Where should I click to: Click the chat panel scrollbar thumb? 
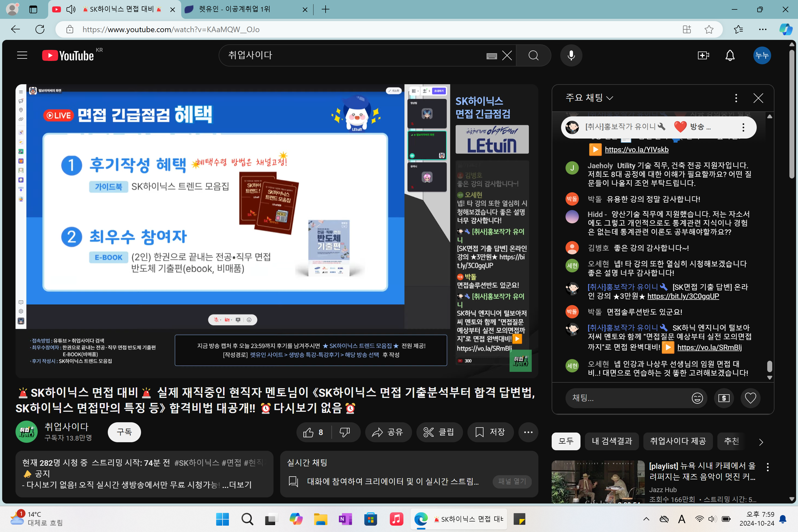769,366
